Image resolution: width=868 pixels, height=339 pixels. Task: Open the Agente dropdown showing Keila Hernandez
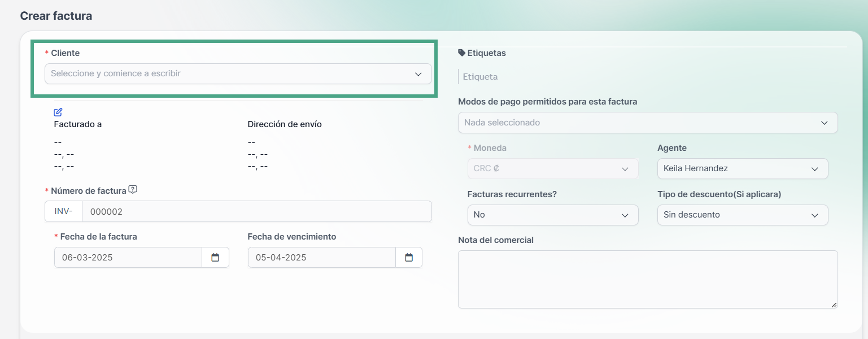(743, 169)
